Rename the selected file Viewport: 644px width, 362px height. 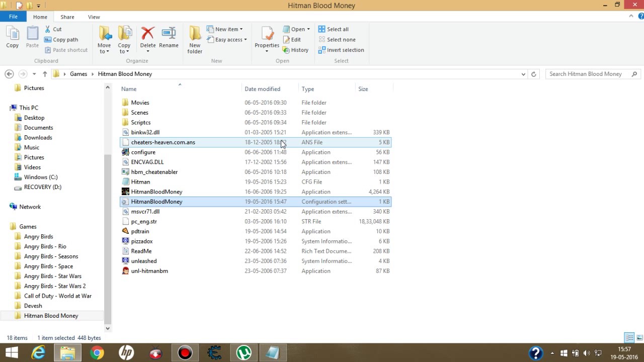pos(169,37)
